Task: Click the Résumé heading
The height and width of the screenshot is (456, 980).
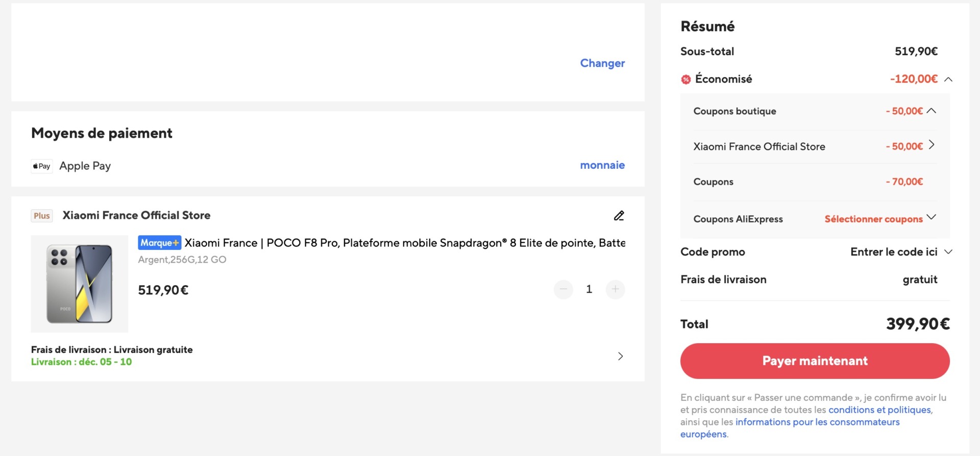Action: coord(707,27)
